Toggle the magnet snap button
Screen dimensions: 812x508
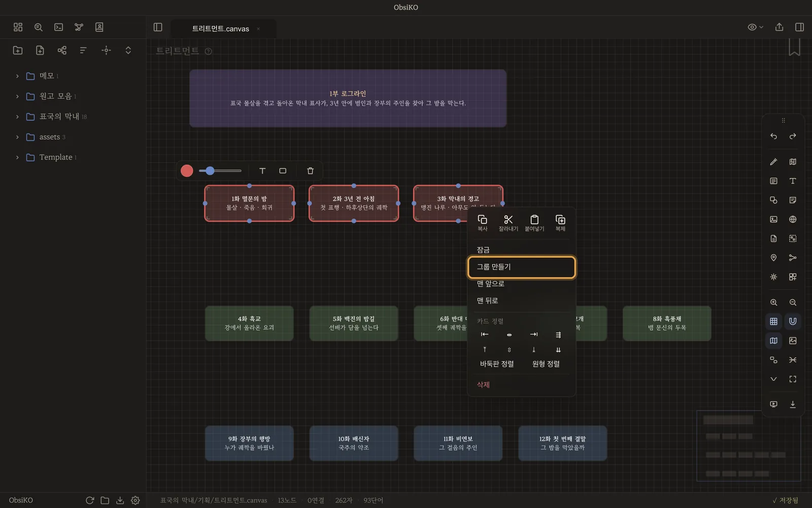[793, 321]
